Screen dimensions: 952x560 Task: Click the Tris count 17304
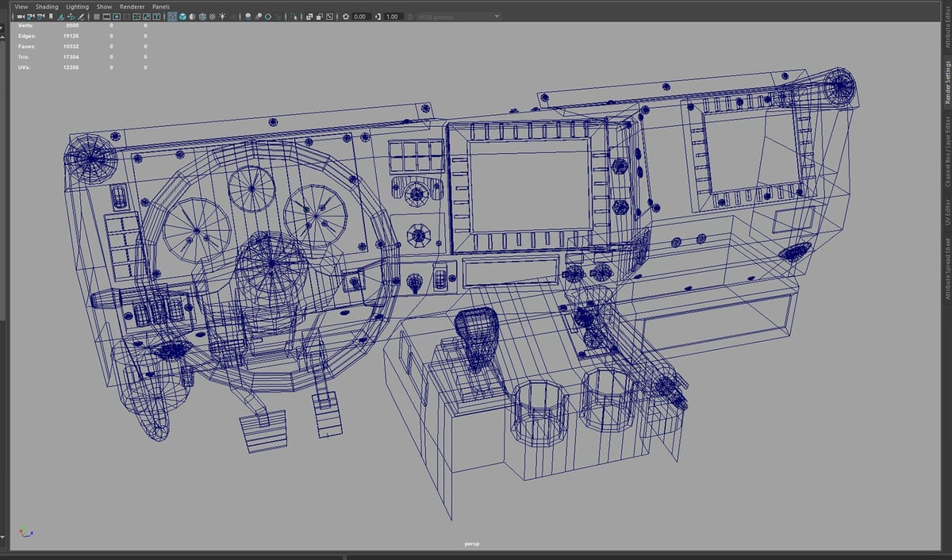point(71,57)
